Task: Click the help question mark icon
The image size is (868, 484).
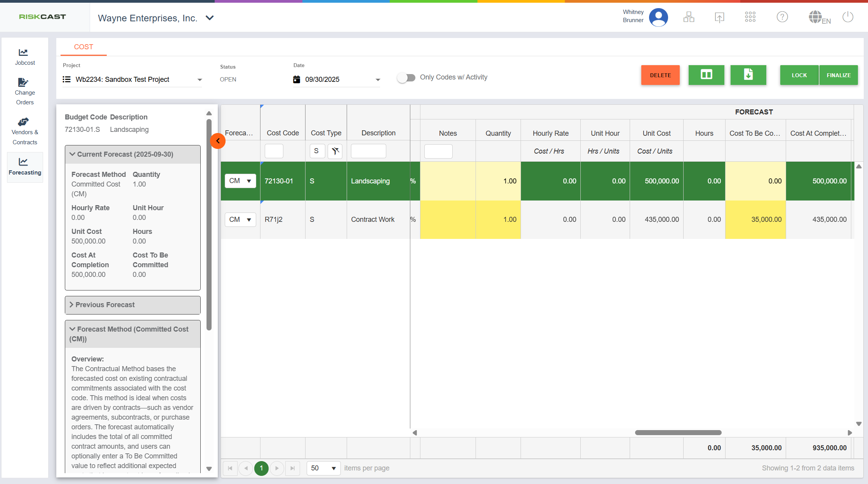Action: pyautogui.click(x=782, y=17)
